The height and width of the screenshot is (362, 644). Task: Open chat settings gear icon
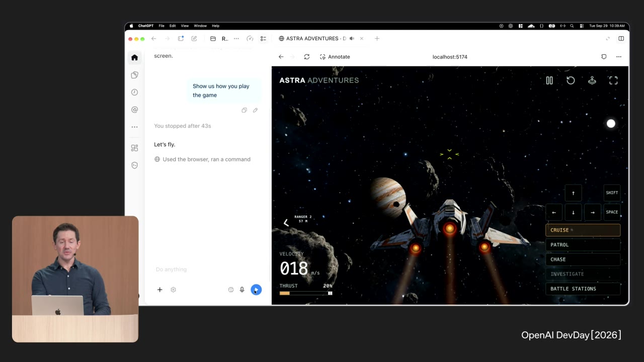pyautogui.click(x=173, y=290)
